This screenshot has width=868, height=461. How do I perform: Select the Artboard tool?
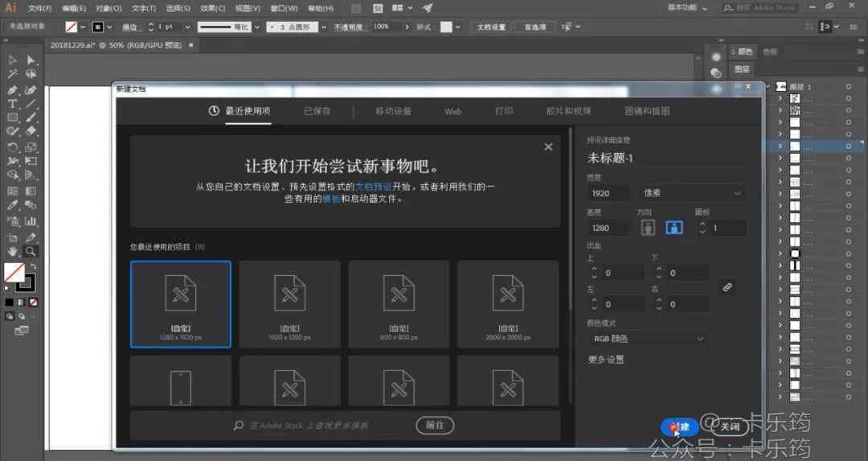tap(13, 238)
